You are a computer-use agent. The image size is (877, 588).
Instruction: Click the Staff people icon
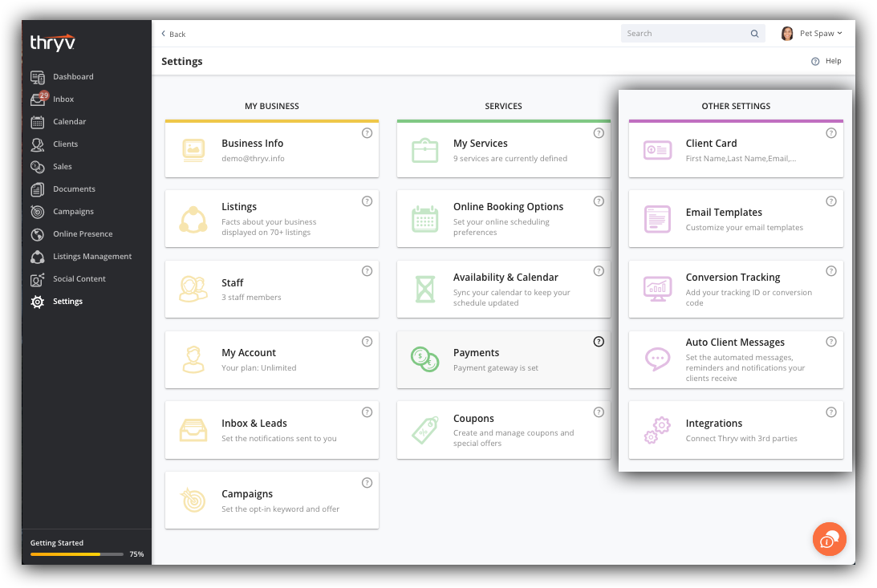coord(193,289)
